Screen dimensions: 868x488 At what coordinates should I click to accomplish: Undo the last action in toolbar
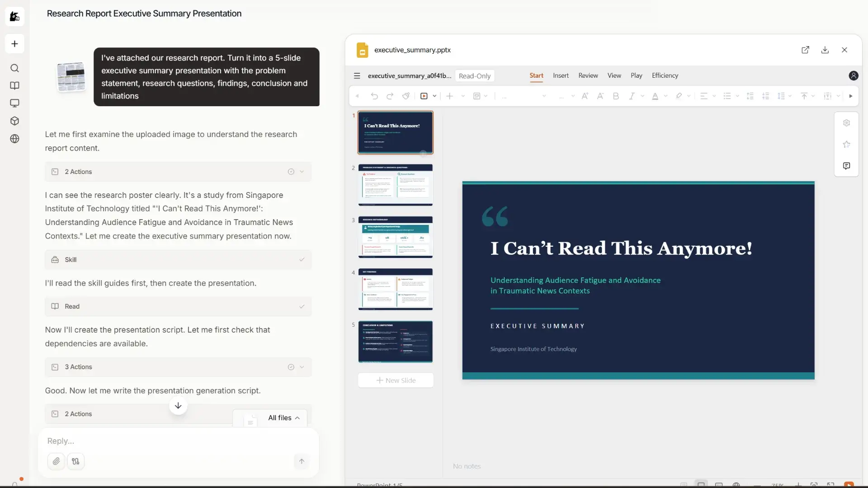(374, 96)
